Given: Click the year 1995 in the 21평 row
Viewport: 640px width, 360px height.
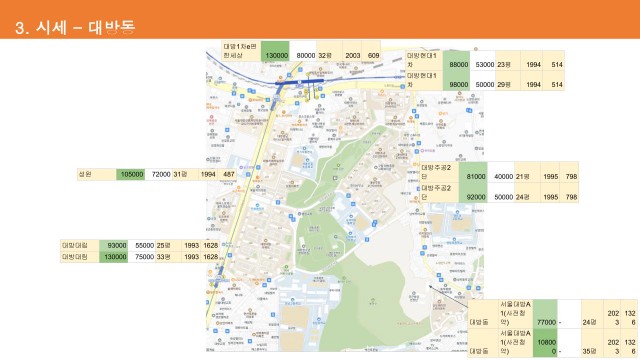Looking at the screenshot, I should pos(550,172).
